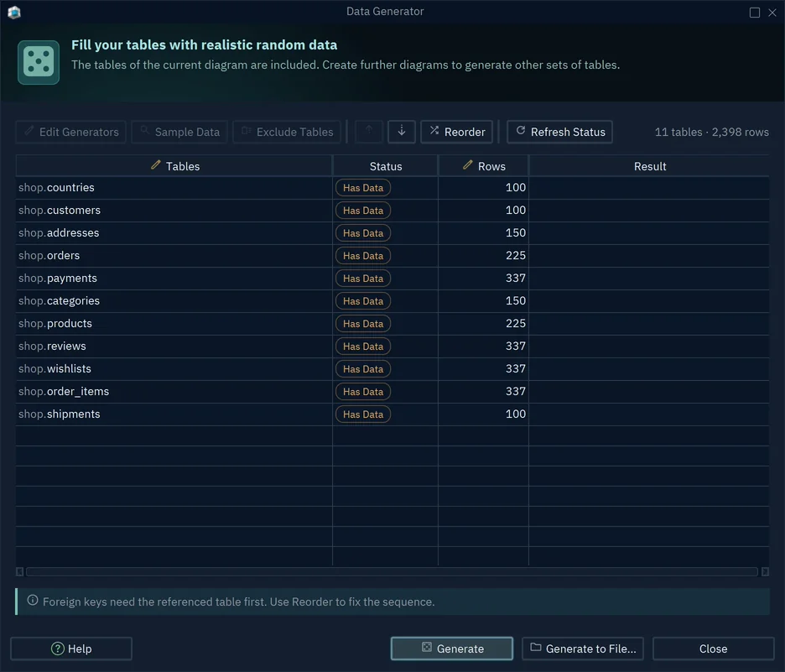The width and height of the screenshot is (785, 672).
Task: Click the move down arrow toolbar button
Action: 402,132
